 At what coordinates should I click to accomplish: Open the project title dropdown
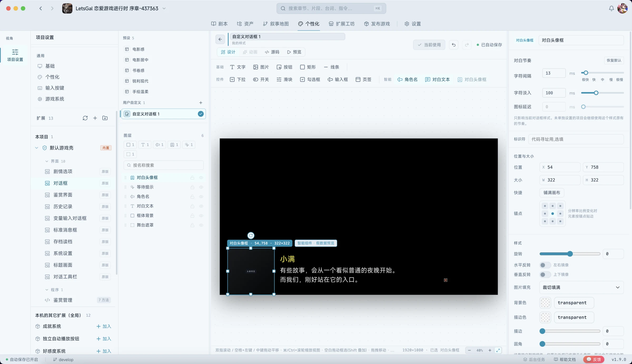[164, 8]
